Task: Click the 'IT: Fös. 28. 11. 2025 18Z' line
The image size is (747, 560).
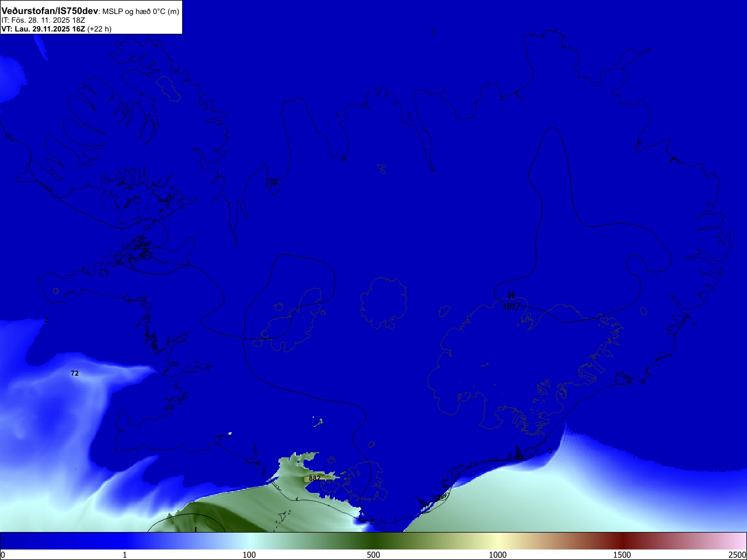Action: [x=43, y=20]
